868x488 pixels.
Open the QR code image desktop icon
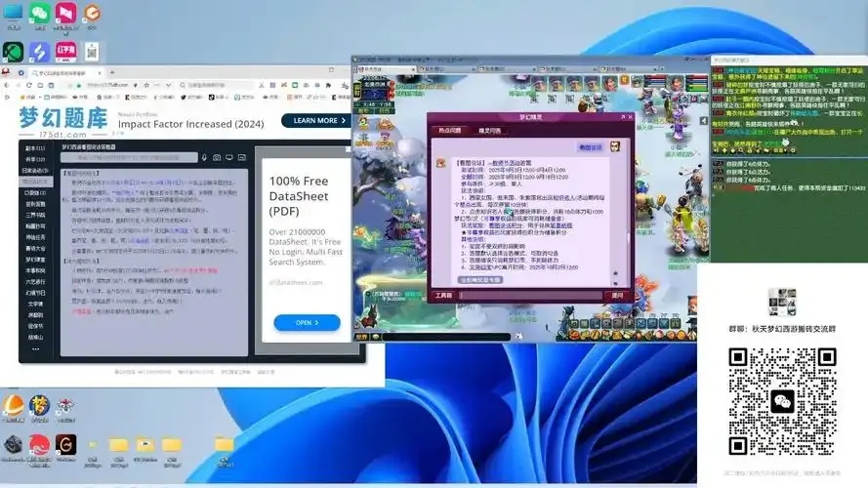[92, 52]
